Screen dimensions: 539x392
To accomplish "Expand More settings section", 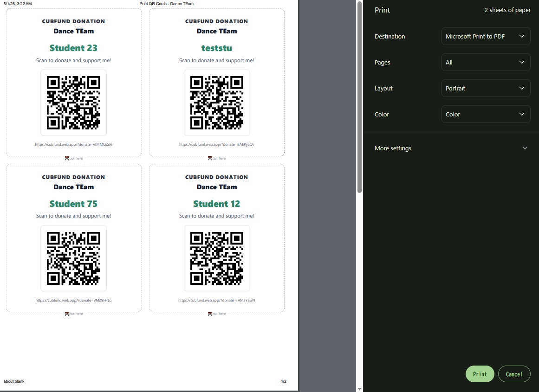I will 451,148.
